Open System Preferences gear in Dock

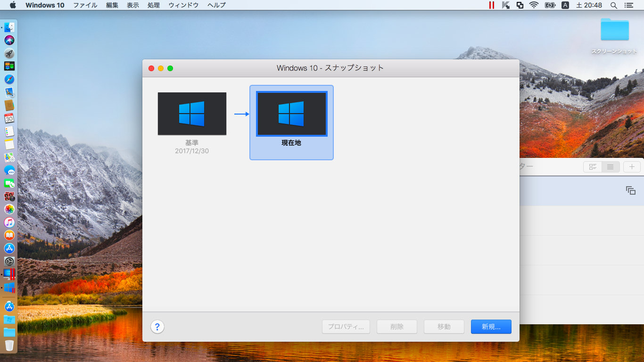coord(9,261)
